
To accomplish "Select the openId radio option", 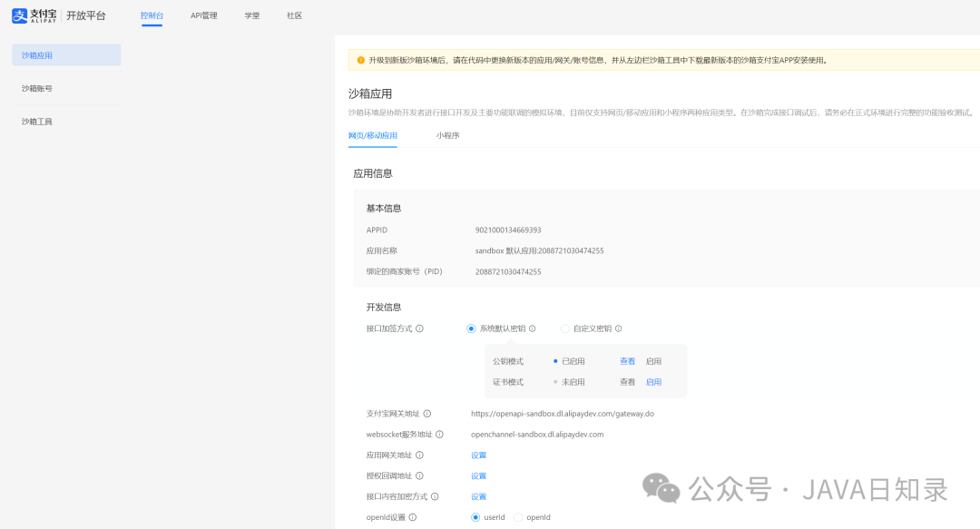I will coord(517,517).
